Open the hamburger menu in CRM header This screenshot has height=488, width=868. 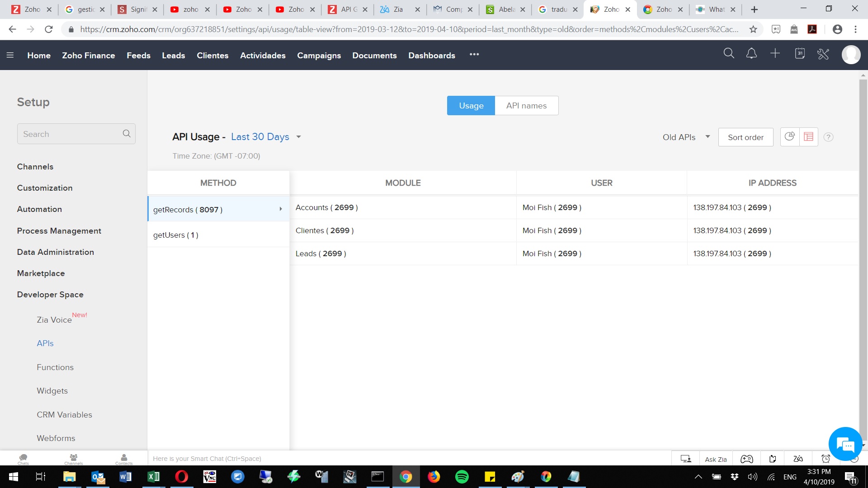(x=10, y=55)
